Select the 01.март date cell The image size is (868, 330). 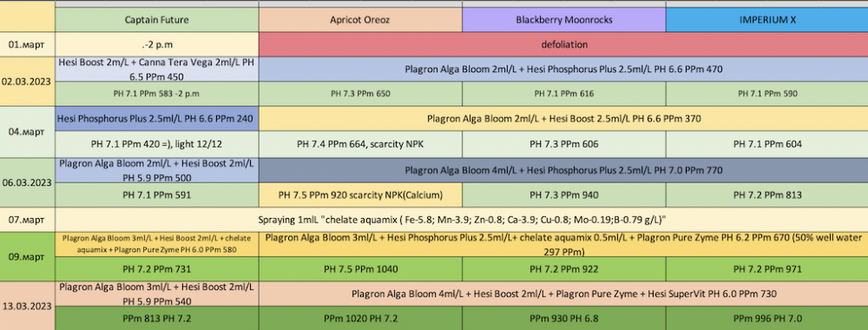pos(27,44)
